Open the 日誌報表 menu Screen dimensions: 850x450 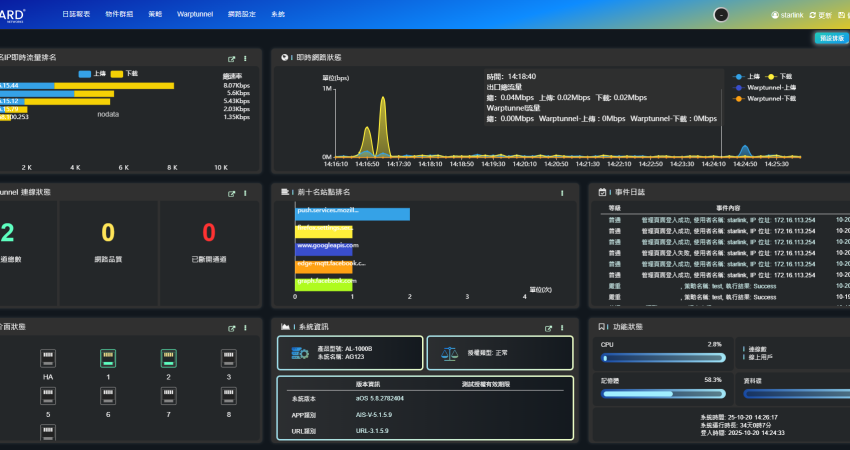(x=74, y=15)
